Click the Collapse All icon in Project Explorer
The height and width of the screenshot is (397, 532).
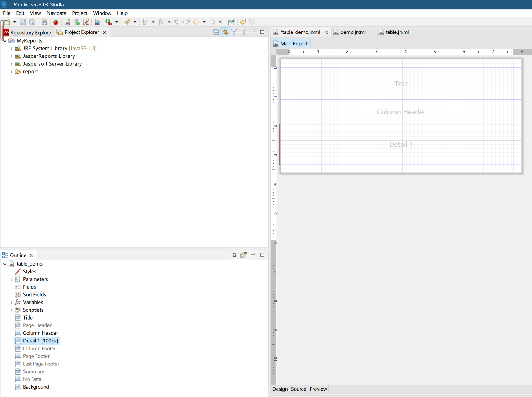click(x=216, y=32)
